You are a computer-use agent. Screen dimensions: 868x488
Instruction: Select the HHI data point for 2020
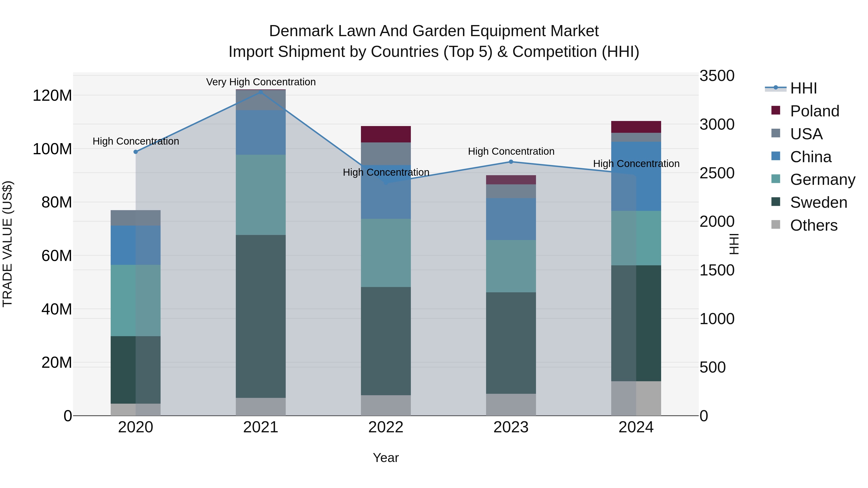tap(136, 152)
